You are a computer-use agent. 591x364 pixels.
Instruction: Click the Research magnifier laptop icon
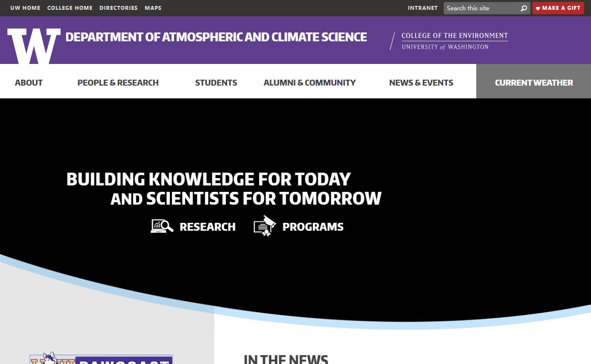(x=162, y=226)
